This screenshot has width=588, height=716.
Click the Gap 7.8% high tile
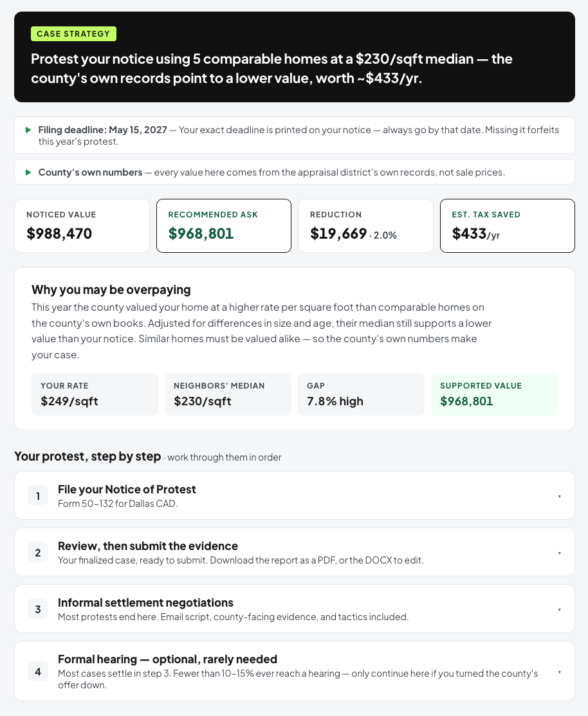point(361,394)
